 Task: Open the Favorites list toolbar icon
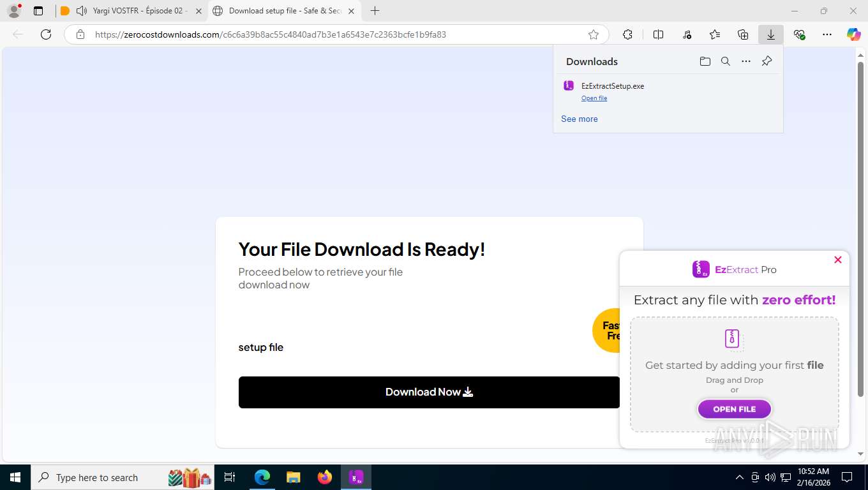[715, 34]
